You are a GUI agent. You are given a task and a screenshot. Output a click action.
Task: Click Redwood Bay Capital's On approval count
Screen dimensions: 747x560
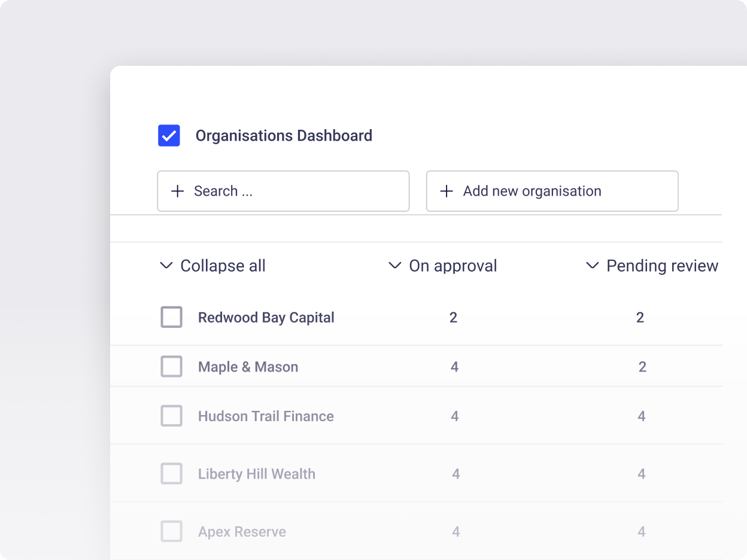click(454, 317)
